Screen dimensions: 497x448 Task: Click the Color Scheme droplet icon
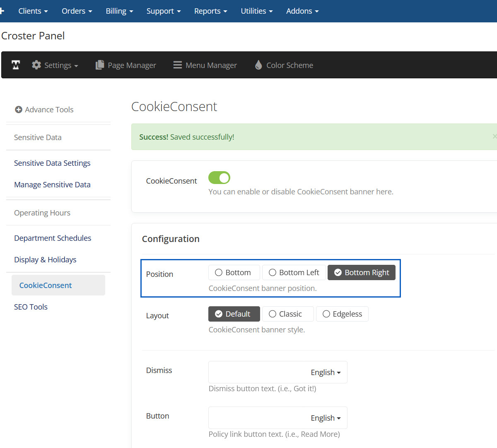click(258, 65)
